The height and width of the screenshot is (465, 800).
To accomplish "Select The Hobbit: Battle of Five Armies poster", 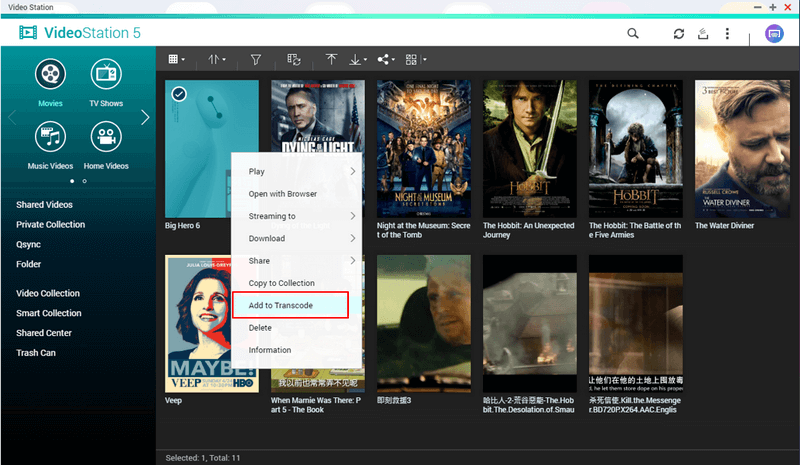I will click(x=636, y=149).
